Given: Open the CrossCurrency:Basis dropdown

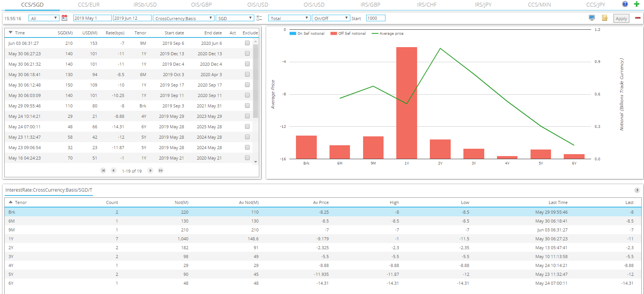Looking at the screenshot, I should point(184,18).
